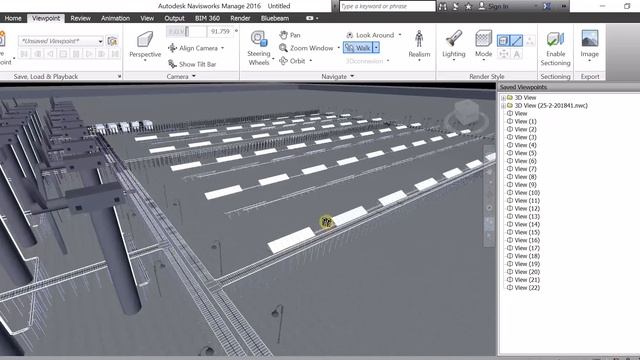
Task: Open Save, Load & Playback dialog launcher
Action: point(119,76)
